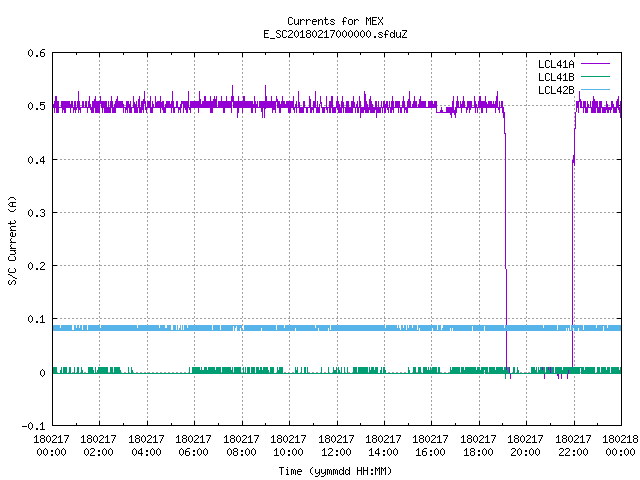Click the 0.1 y-axis tick label
Image resolution: width=640 pixels, height=480 pixels.
[36, 319]
